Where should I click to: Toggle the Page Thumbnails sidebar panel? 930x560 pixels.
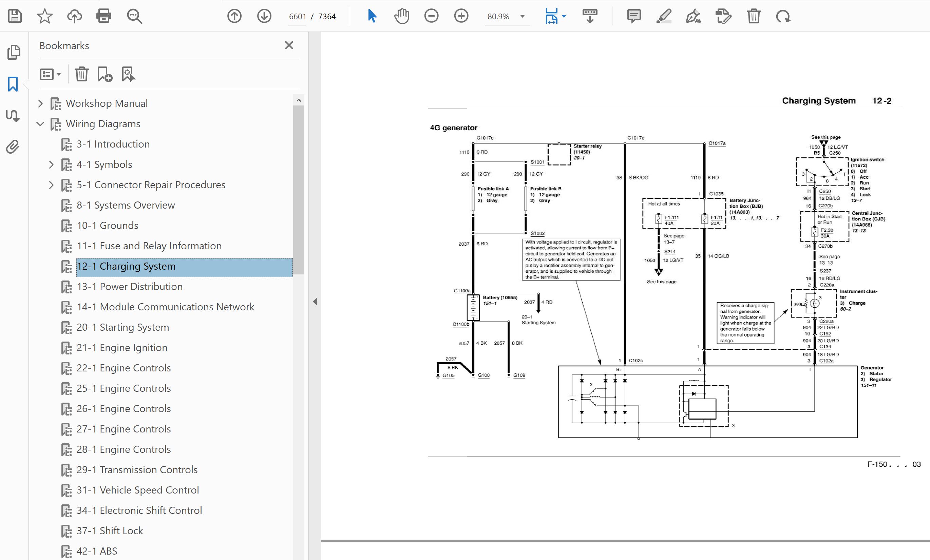click(14, 52)
